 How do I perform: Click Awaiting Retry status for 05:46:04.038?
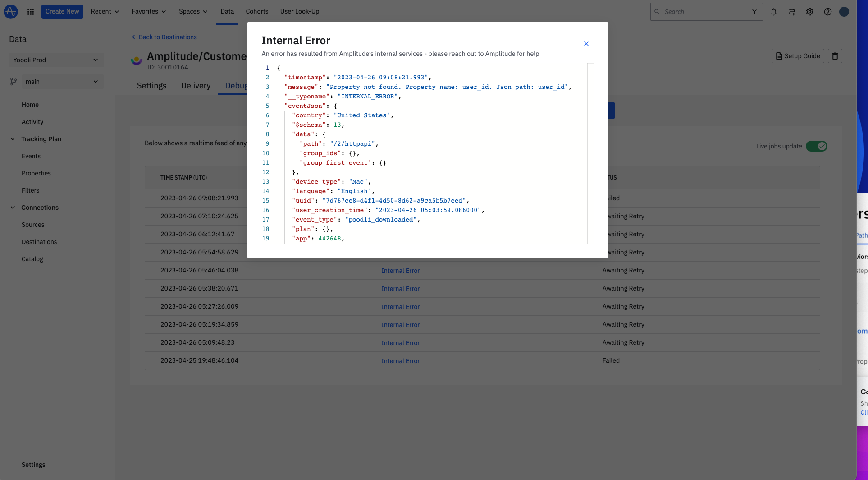coord(623,270)
